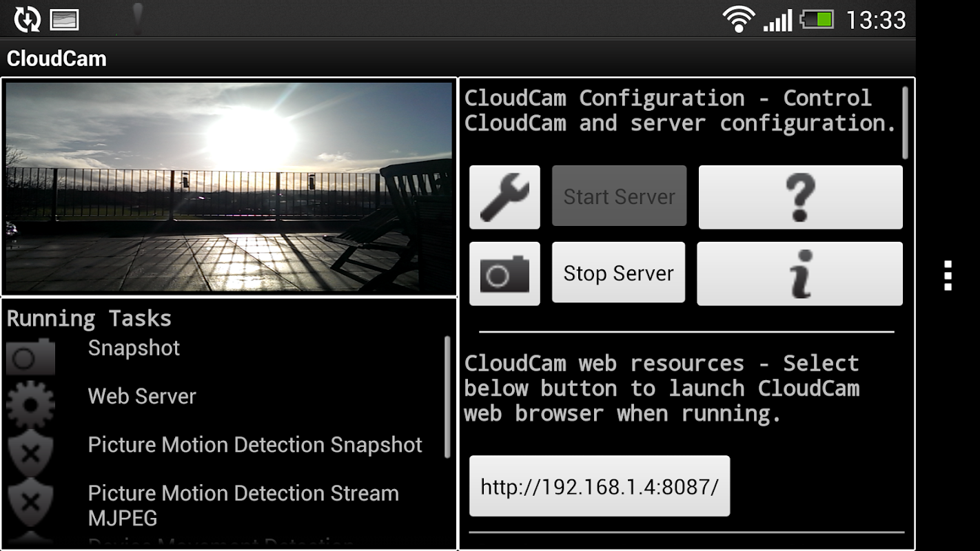
Task: Click the greyed-out Start Server button
Action: [620, 196]
